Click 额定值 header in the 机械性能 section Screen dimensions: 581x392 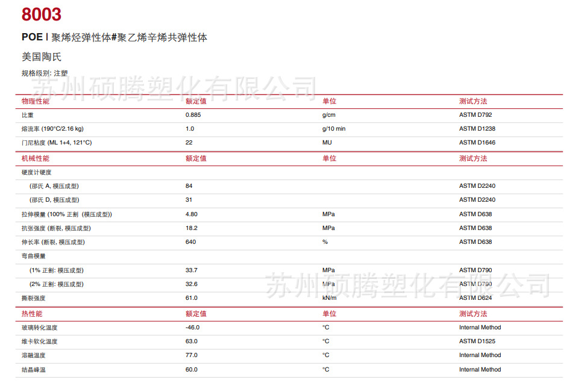pyautogui.click(x=196, y=158)
